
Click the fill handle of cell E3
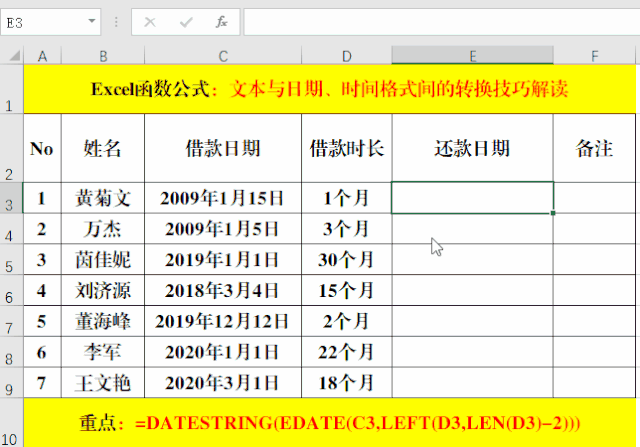coord(553,213)
